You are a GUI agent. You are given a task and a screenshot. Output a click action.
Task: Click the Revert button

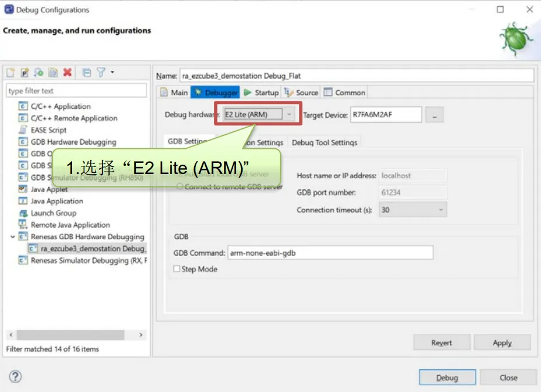tap(441, 343)
